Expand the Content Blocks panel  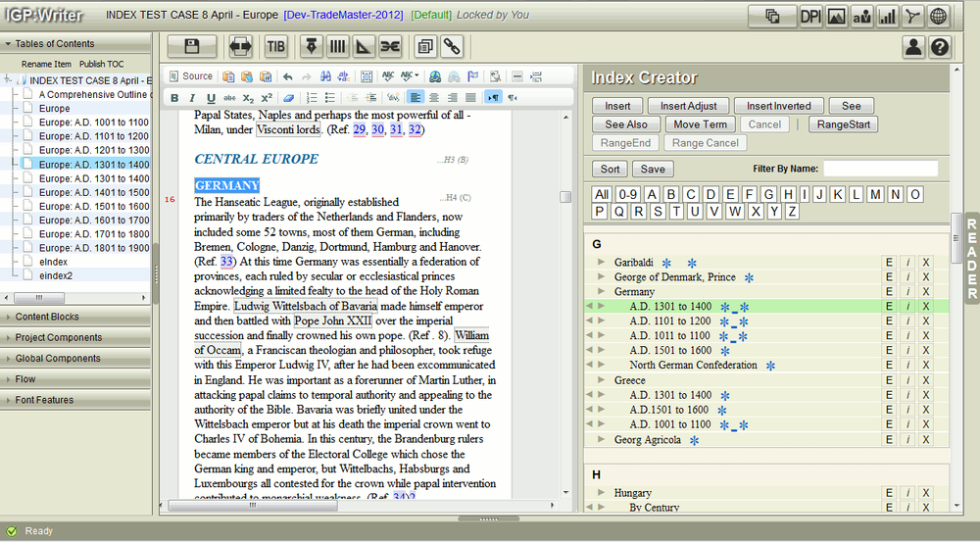coord(75,317)
